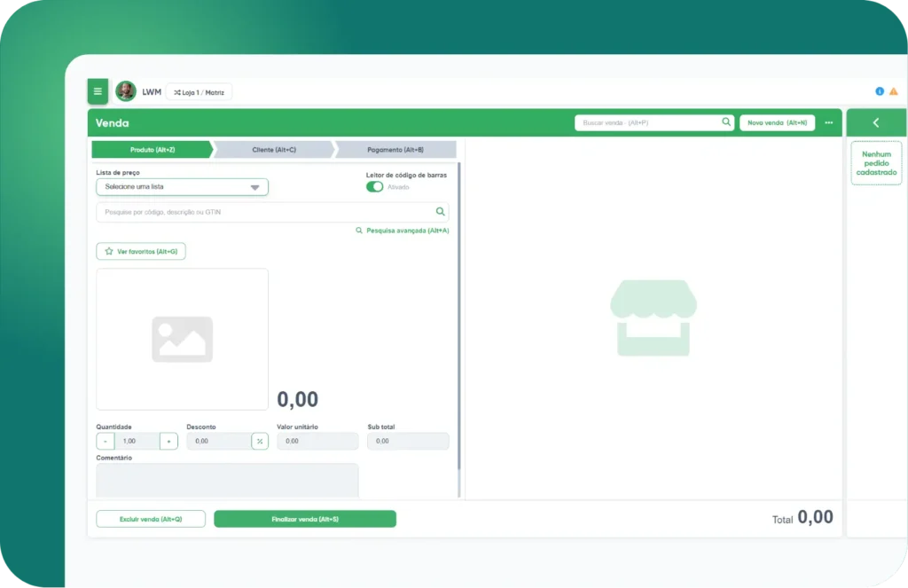
Task: Open the orange warning alert icon
Action: [x=894, y=91]
